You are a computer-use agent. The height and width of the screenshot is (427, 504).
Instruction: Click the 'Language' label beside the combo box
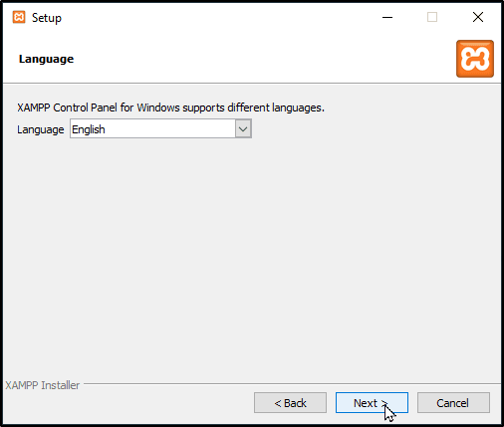(41, 129)
